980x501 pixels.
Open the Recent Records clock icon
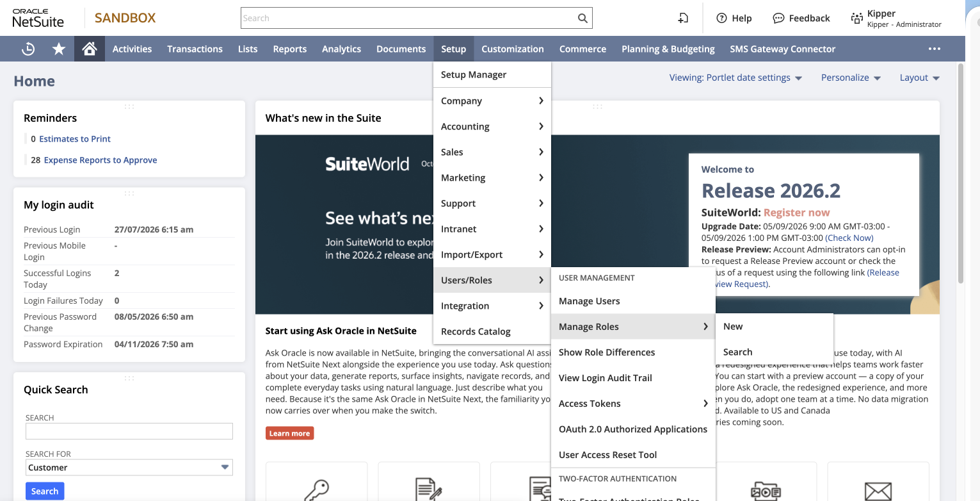coord(28,49)
